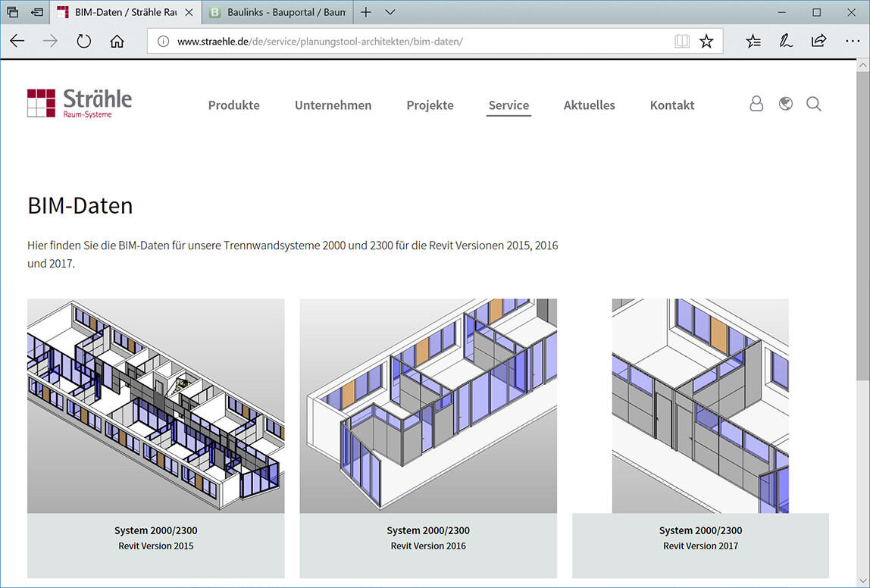Show tab previews chevron

point(390,11)
